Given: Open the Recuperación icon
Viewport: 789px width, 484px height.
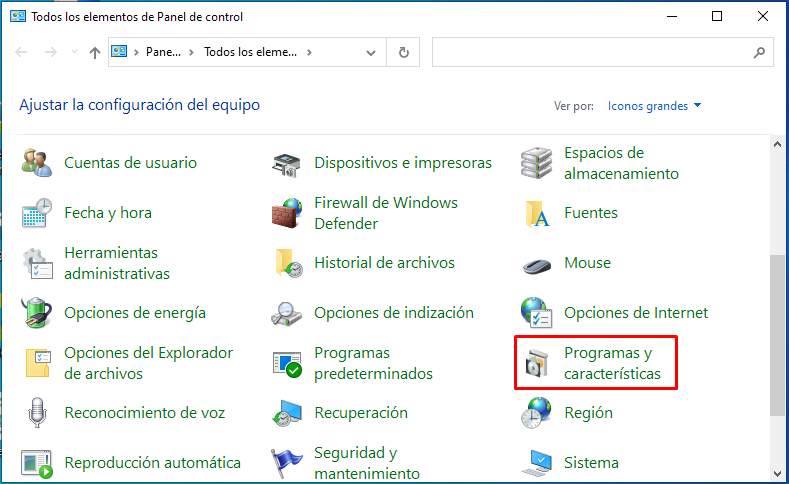Looking at the screenshot, I should pyautogui.click(x=287, y=413).
